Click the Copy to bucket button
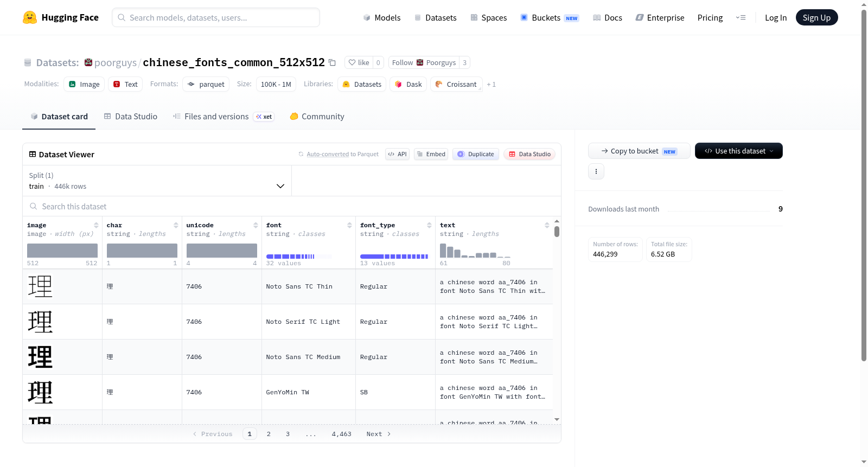Image resolution: width=868 pixels, height=467 pixels. point(639,151)
